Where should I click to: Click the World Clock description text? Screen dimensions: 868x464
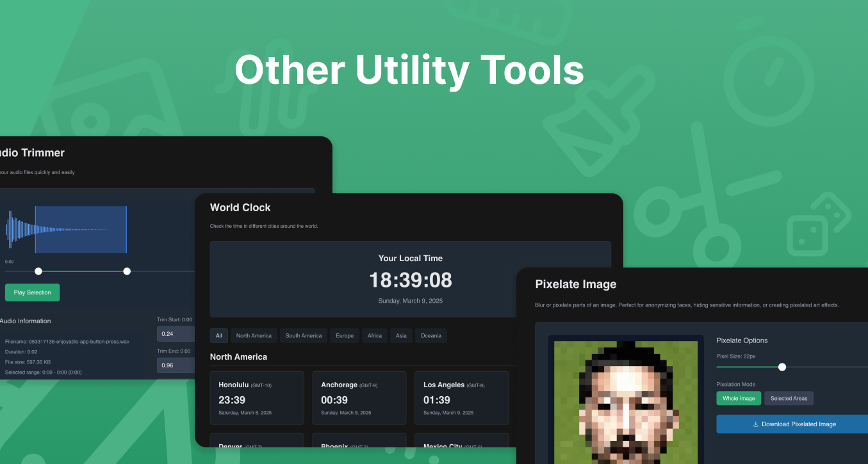(x=264, y=226)
